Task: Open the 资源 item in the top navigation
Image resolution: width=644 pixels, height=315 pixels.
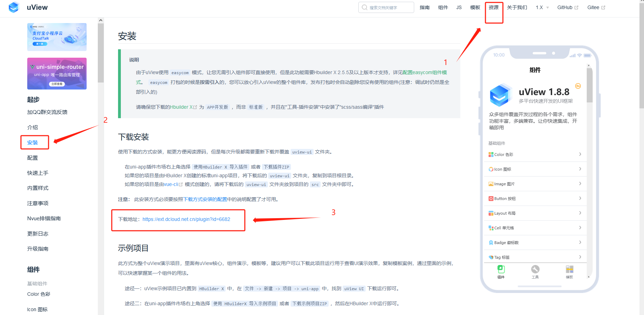Action: point(494,7)
